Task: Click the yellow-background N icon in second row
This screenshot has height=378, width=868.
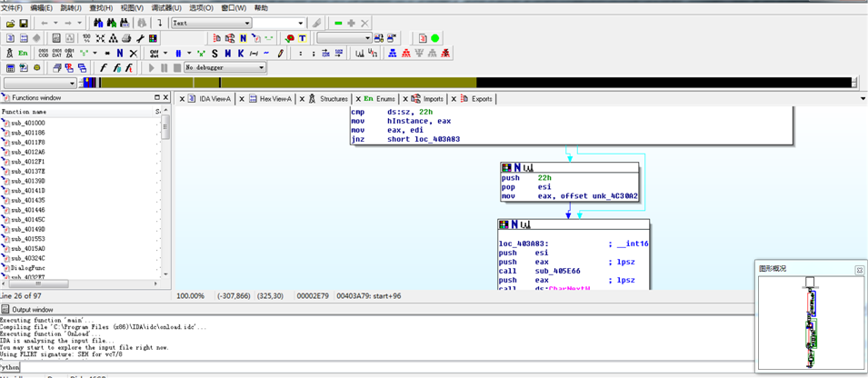Action: 243,38
